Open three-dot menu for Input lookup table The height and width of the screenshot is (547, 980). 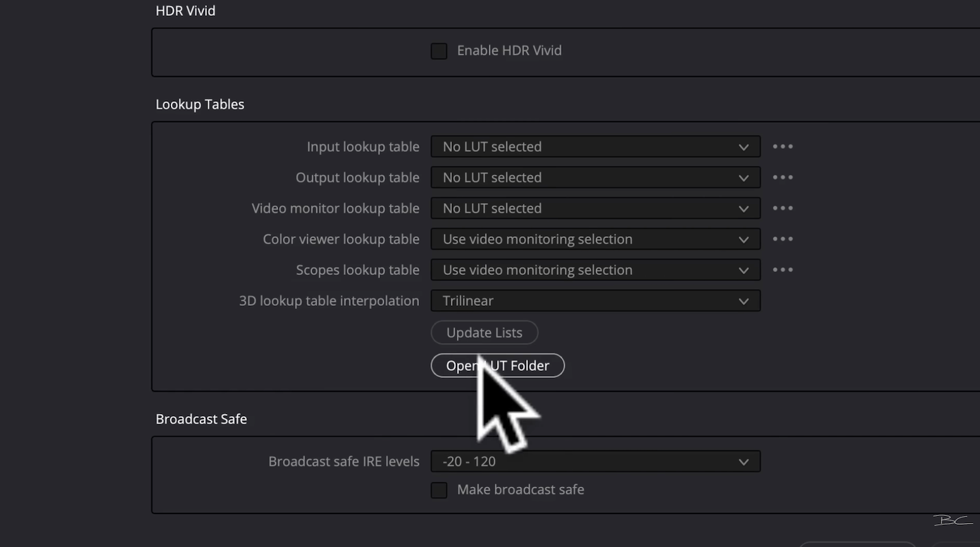pos(782,147)
